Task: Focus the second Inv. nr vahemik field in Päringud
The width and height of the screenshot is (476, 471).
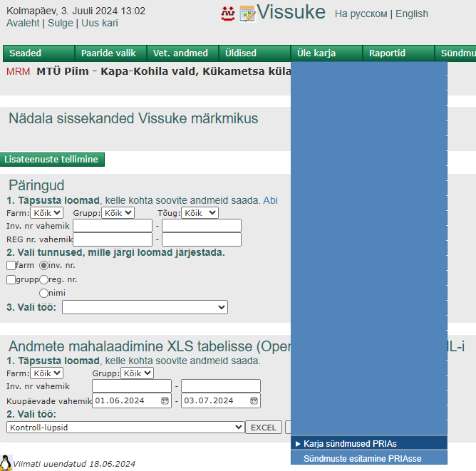Action: (x=202, y=226)
